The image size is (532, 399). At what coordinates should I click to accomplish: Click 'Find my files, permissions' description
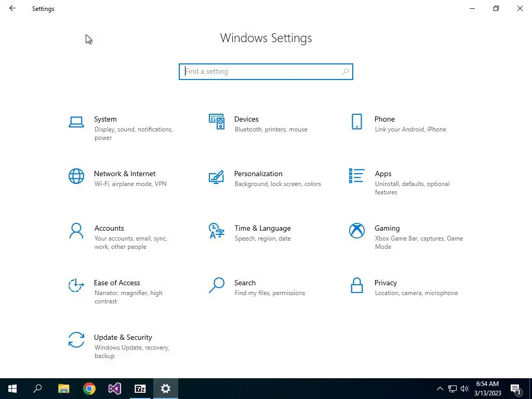270,293
